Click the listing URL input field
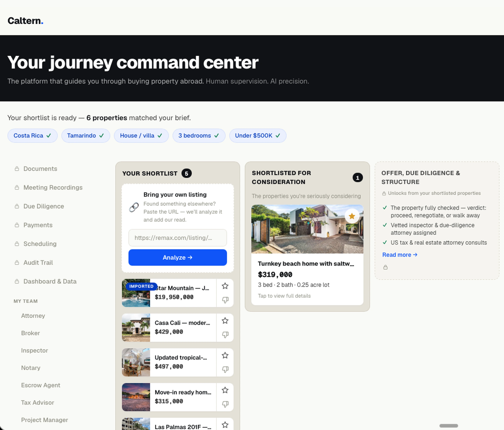The image size is (504, 430). coord(178,238)
